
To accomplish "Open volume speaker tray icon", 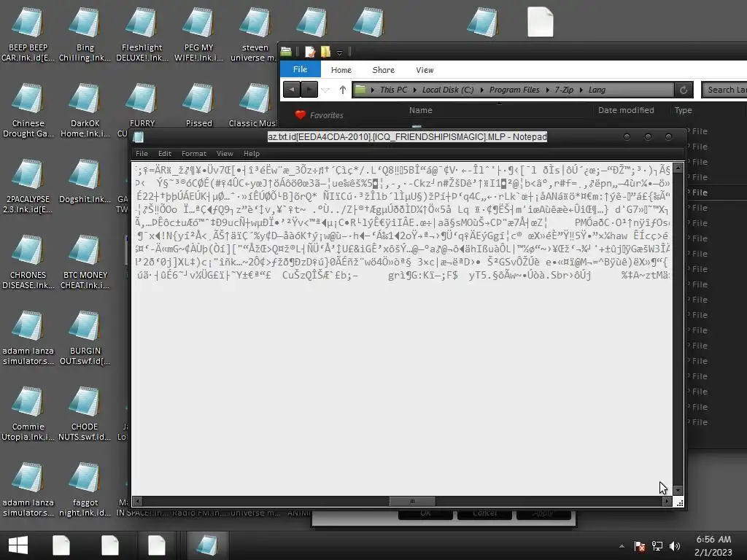I will (675, 546).
